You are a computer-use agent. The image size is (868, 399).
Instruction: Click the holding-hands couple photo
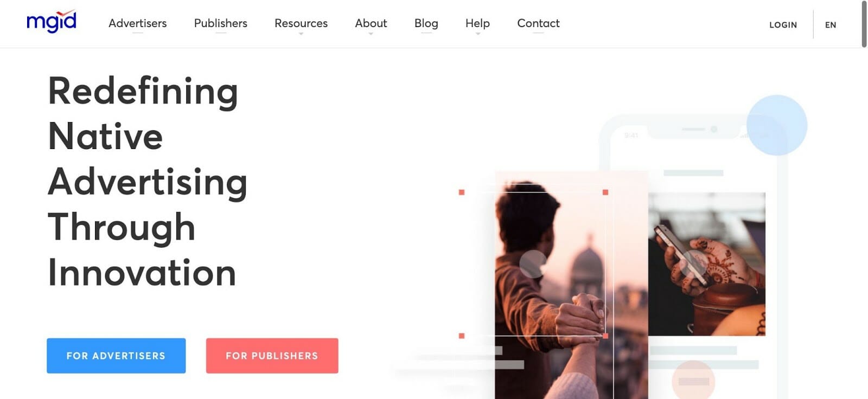571,285
